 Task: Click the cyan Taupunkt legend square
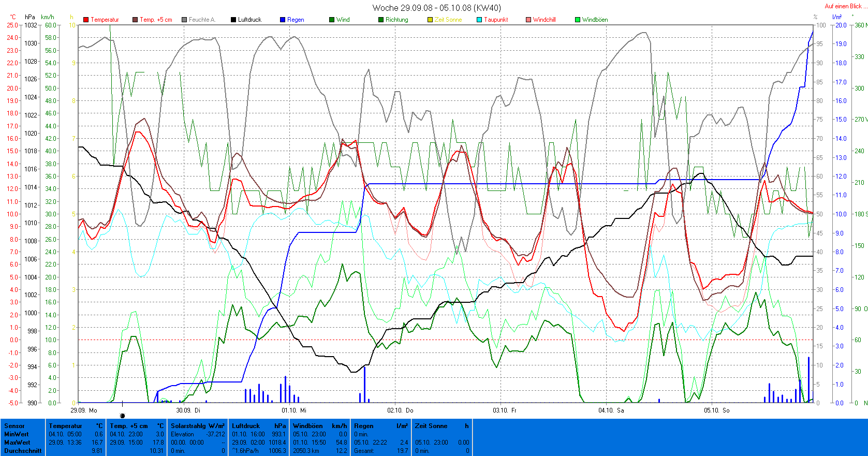(479, 20)
